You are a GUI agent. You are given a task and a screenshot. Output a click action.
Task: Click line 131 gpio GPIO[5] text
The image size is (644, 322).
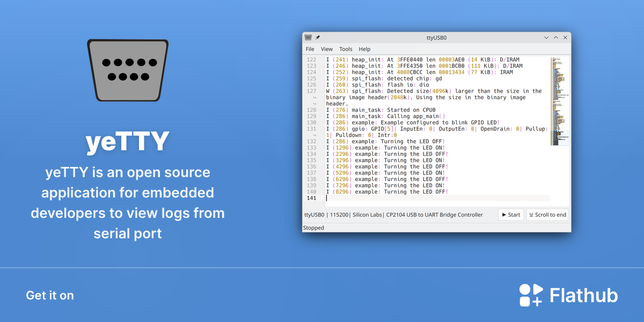pos(437,132)
